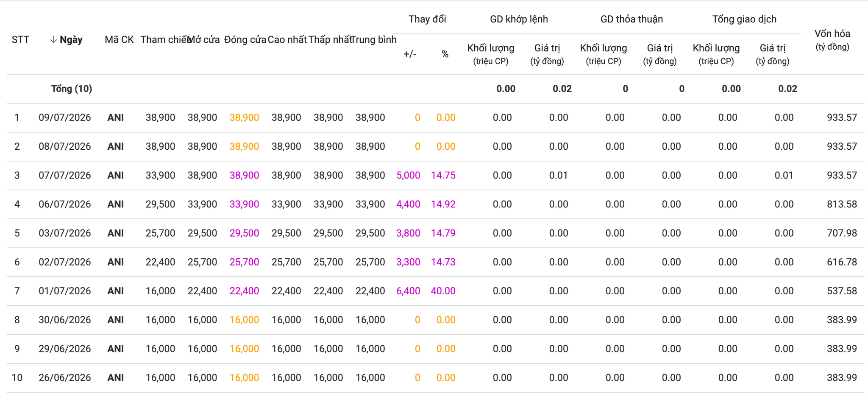Screen dimensions: 868x394
Task: Select the Tổng (10) summary row label
Action: pos(72,89)
